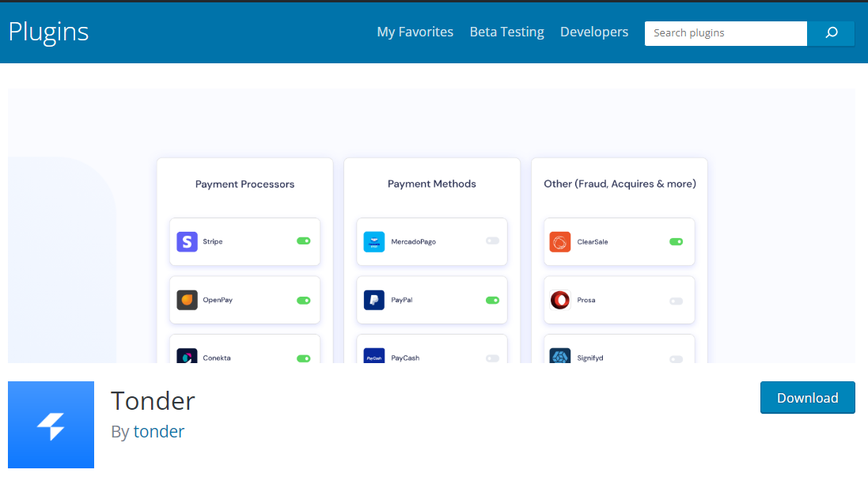Turn on the Prosa switch
The height and width of the screenshot is (496, 868).
point(676,301)
